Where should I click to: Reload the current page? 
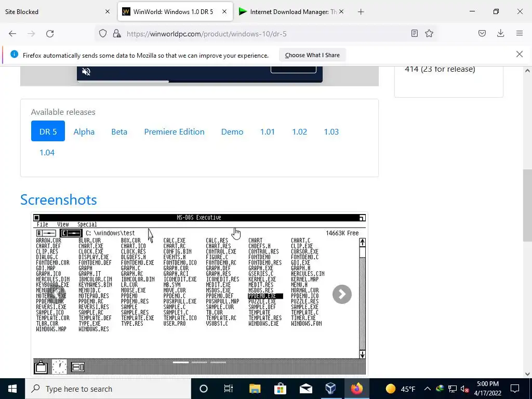pos(50,34)
